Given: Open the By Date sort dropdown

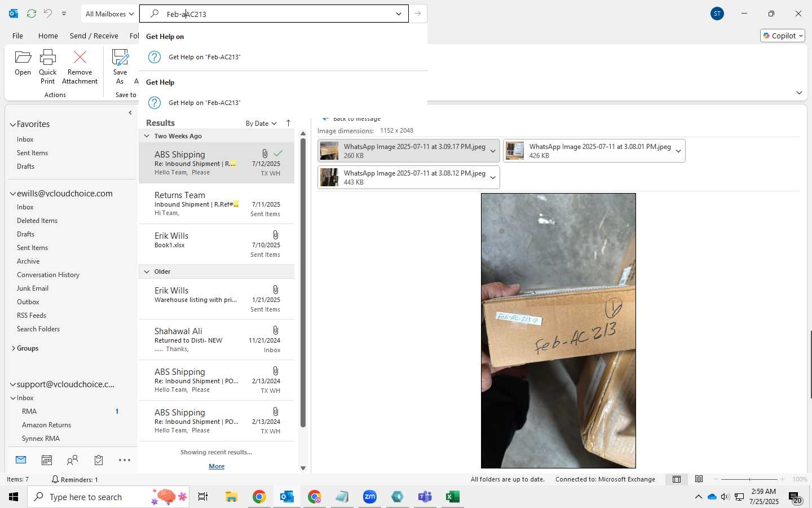Looking at the screenshot, I should pyautogui.click(x=261, y=123).
